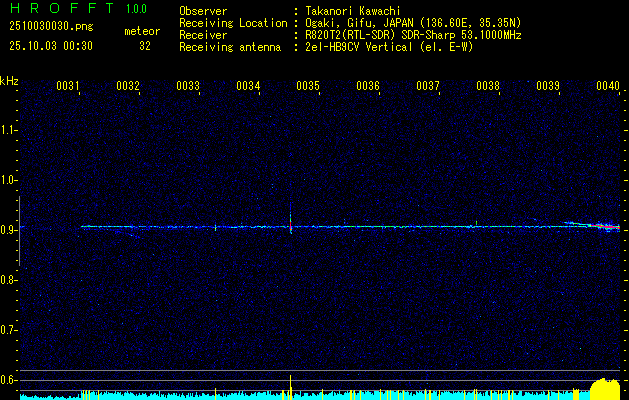Image resolution: width=629 pixels, height=400 pixels.
Task: Click the vertical gray bar beside 0.9 kHz
Action: 19,231
